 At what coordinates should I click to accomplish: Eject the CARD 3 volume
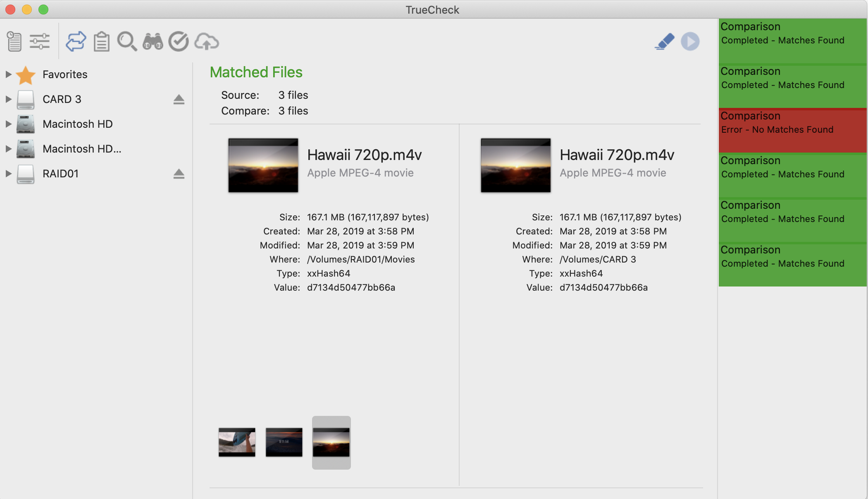tap(179, 99)
